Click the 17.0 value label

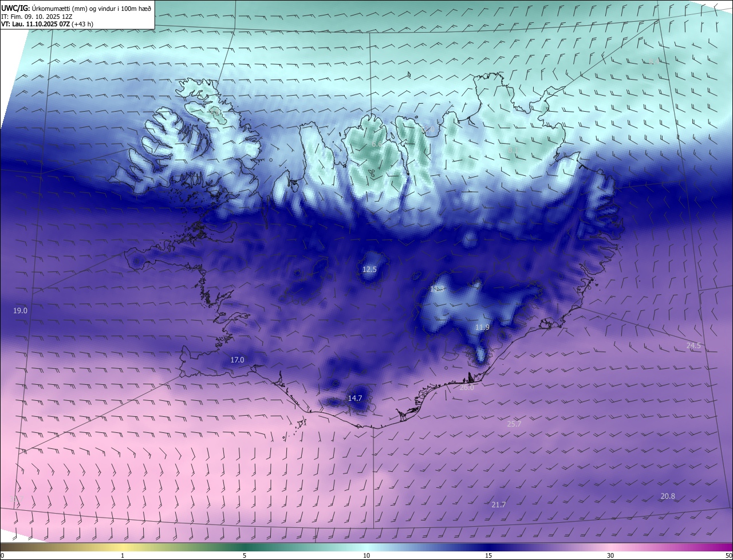[x=237, y=360]
